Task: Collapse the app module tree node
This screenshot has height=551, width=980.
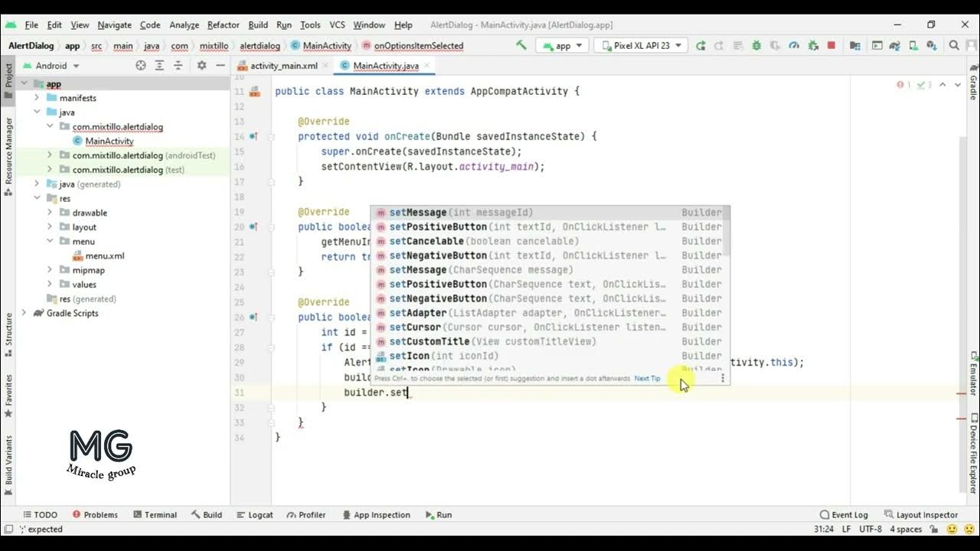Action: pos(24,83)
